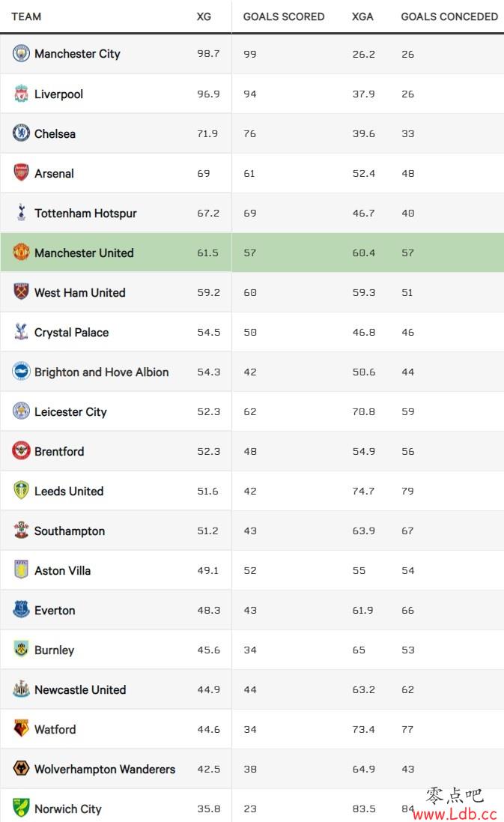Select the Leicester City team name

70,412
